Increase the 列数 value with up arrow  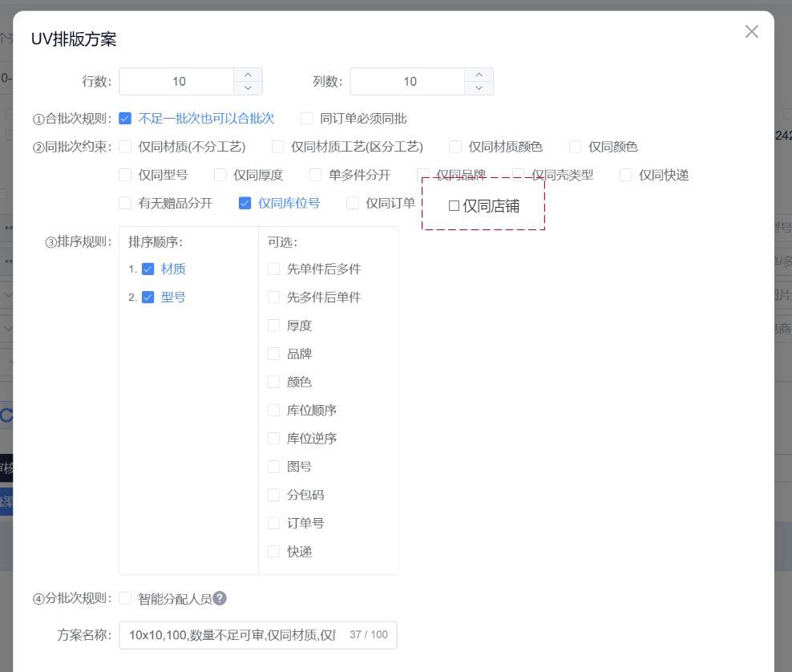click(x=479, y=75)
